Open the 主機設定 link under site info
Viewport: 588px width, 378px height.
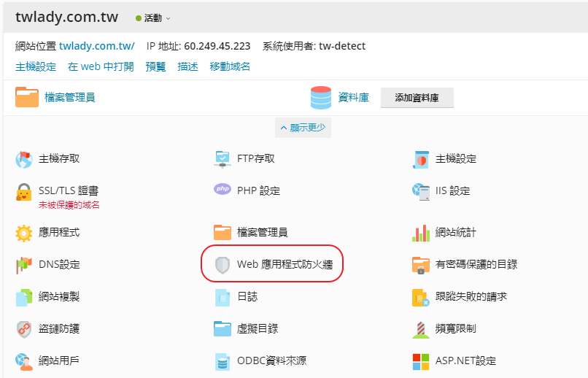point(36,66)
